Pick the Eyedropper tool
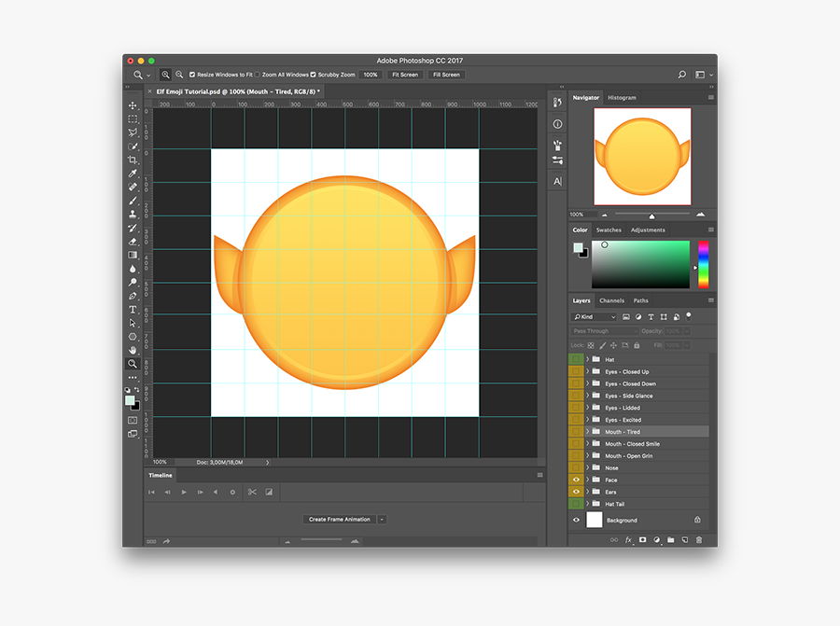The width and height of the screenshot is (840, 626). (133, 174)
